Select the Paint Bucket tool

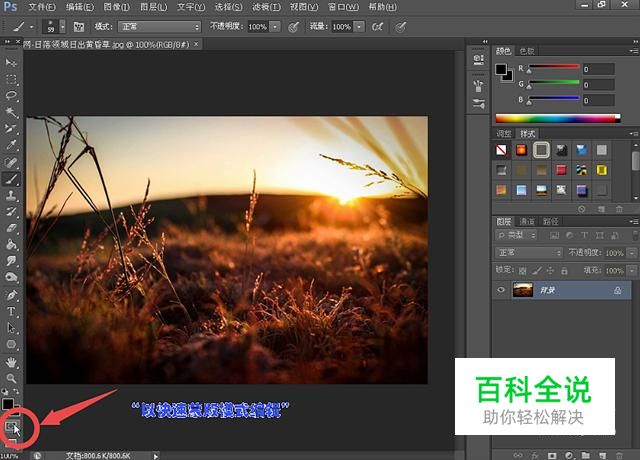11,244
